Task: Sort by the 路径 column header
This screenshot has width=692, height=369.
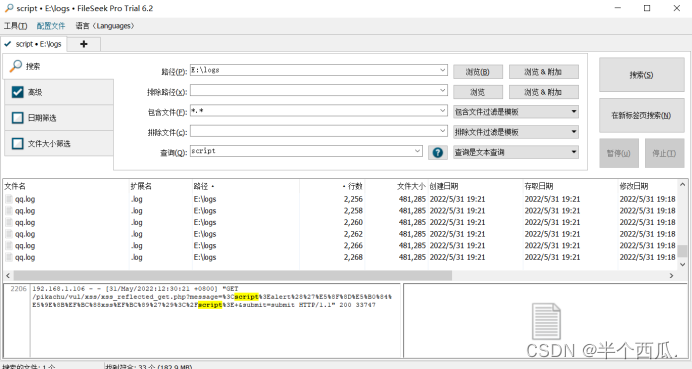Action: click(245, 186)
